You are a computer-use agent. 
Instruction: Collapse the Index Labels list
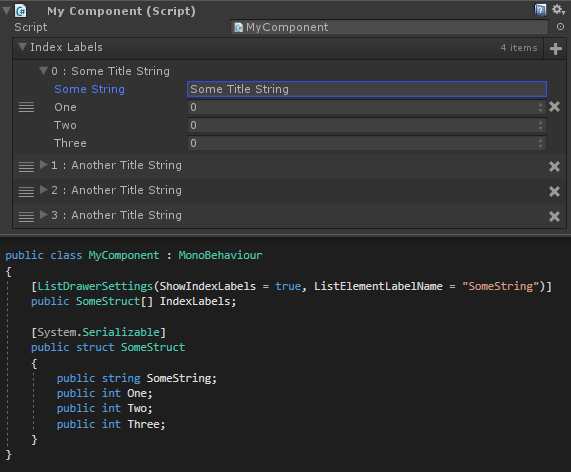(22, 47)
